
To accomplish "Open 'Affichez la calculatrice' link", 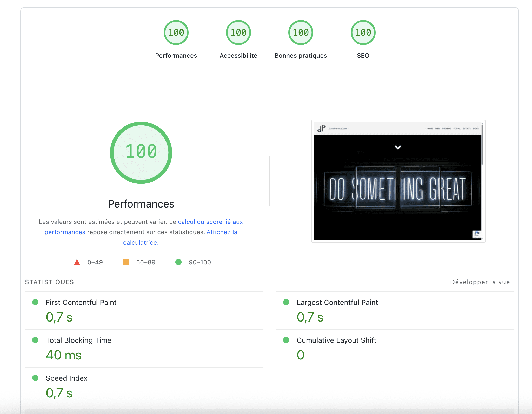I will pos(222,232).
